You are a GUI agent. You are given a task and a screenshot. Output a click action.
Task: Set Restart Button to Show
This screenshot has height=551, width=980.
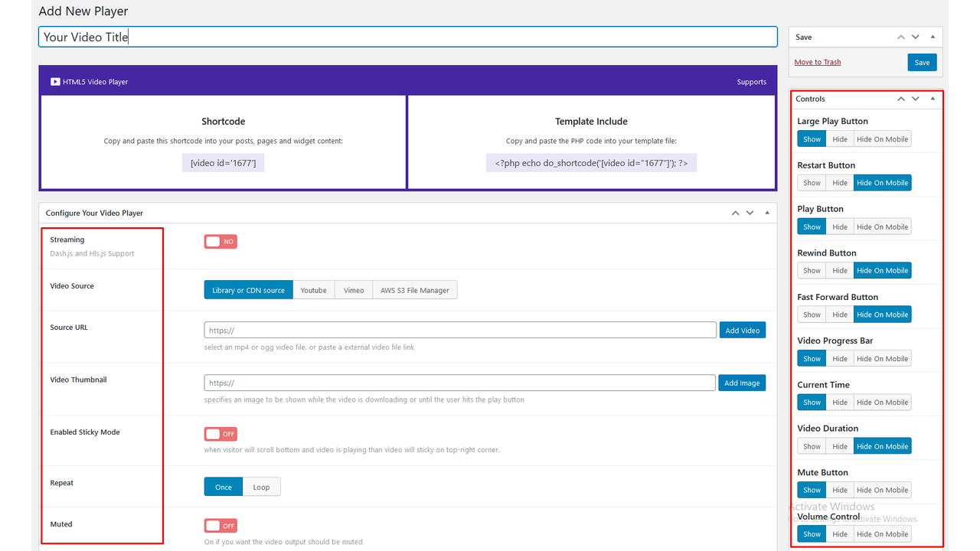(x=812, y=183)
